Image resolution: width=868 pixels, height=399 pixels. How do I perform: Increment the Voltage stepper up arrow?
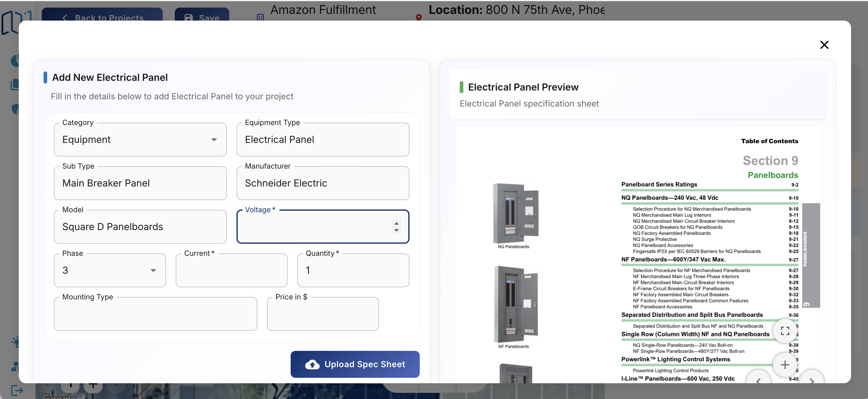coord(396,223)
